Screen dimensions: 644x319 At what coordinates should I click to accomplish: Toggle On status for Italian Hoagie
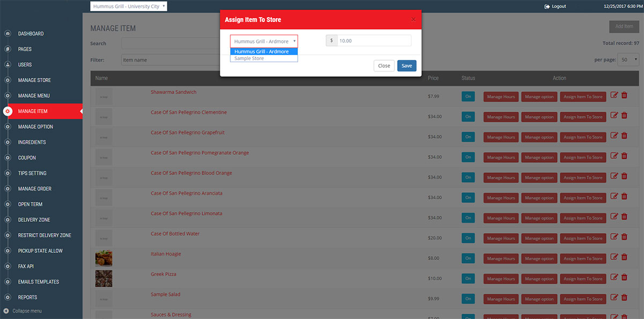(x=468, y=258)
